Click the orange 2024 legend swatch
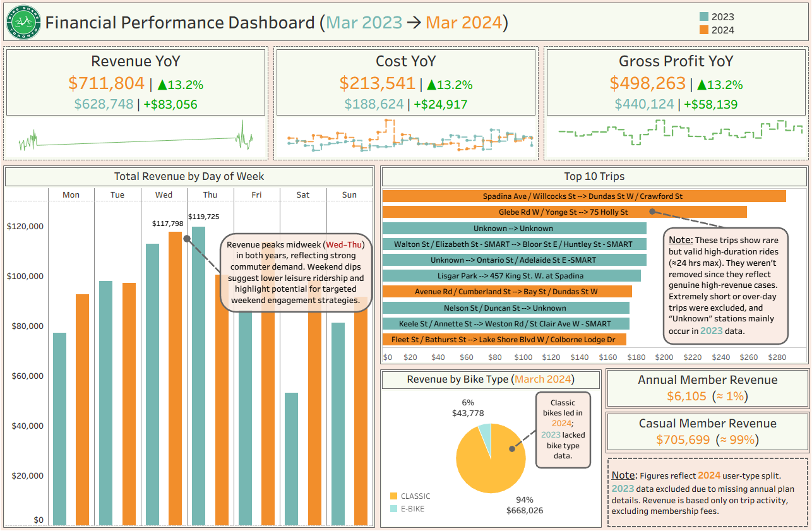The image size is (812, 531). click(x=704, y=30)
